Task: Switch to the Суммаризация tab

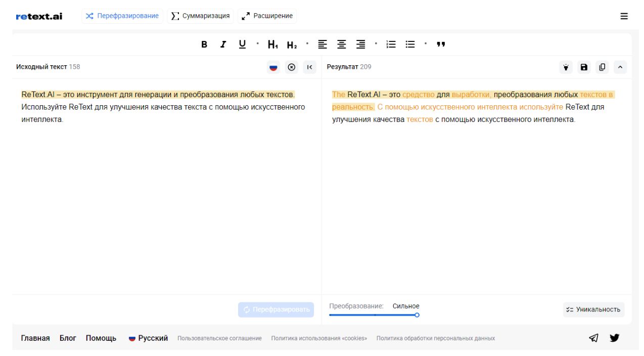Action: tap(201, 16)
